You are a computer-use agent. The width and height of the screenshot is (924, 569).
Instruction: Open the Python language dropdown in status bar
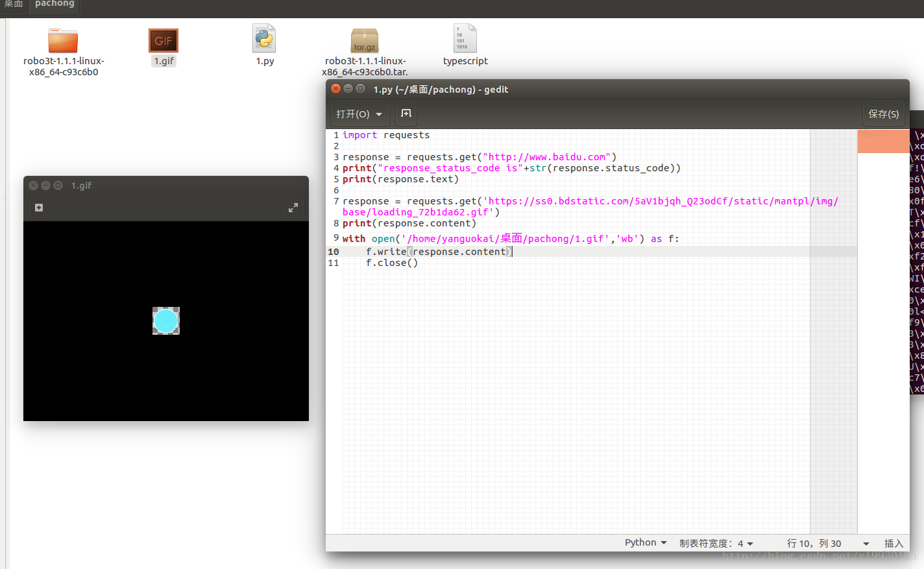(x=646, y=543)
